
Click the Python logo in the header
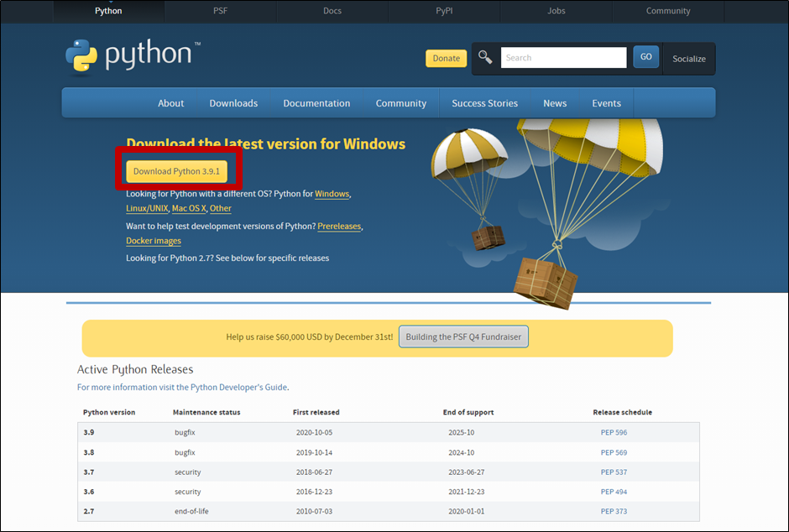tap(133, 56)
